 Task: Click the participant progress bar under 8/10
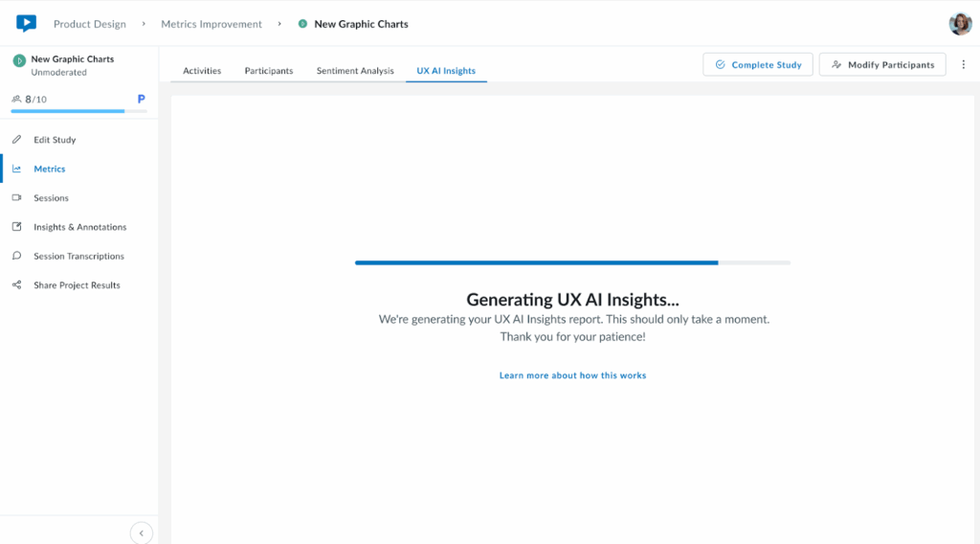click(78, 111)
